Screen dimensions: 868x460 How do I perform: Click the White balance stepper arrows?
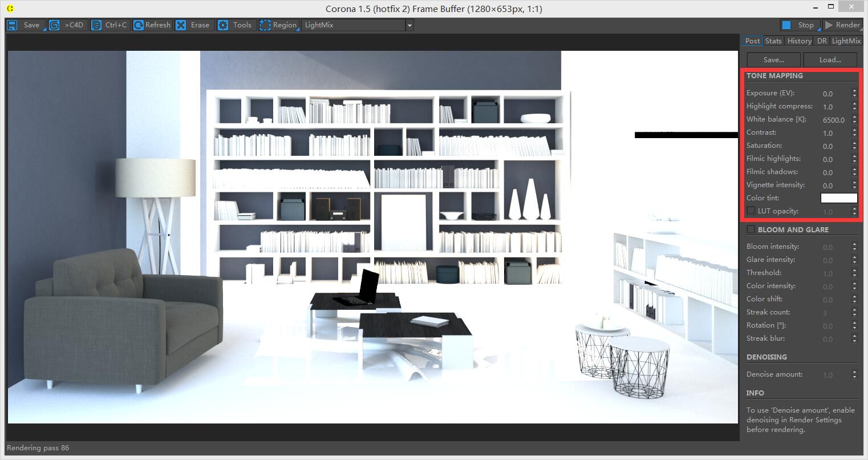pos(854,120)
